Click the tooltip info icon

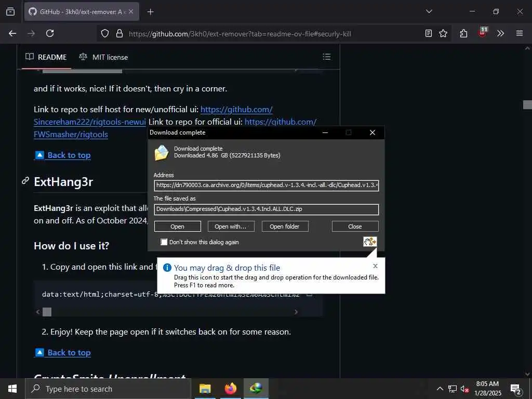pyautogui.click(x=167, y=268)
